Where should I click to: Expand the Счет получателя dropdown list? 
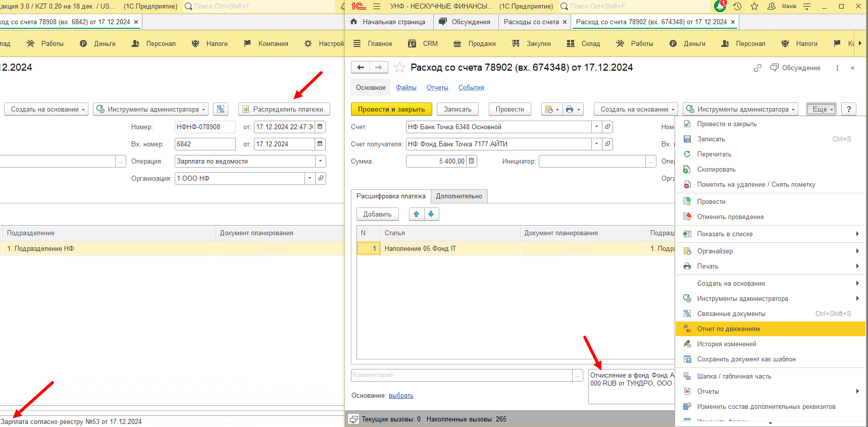click(597, 144)
